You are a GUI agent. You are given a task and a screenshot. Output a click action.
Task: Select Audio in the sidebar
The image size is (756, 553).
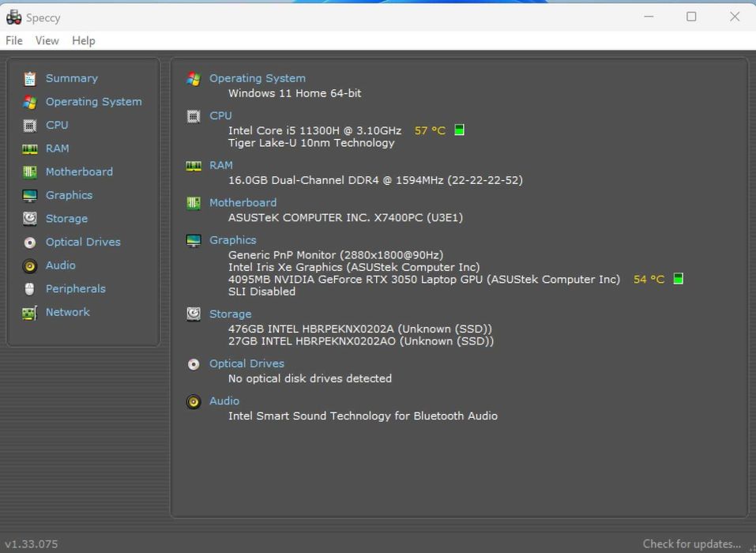click(60, 265)
